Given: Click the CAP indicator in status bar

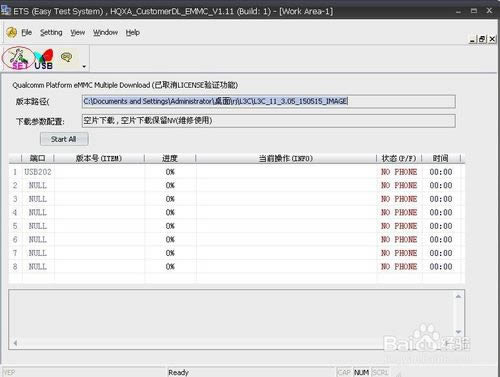Looking at the screenshot, I should pyautogui.click(x=344, y=372).
